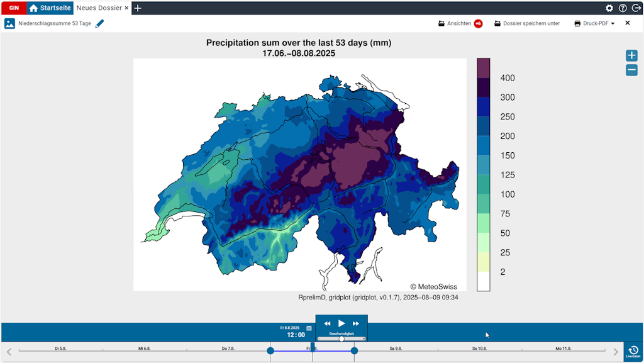Select the Neues Dossier tab
644x363 pixels.
99,8
